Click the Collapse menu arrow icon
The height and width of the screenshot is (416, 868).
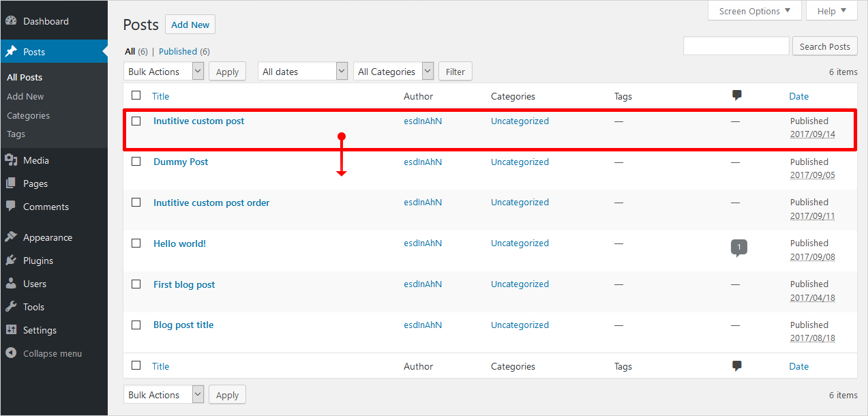tap(11, 353)
